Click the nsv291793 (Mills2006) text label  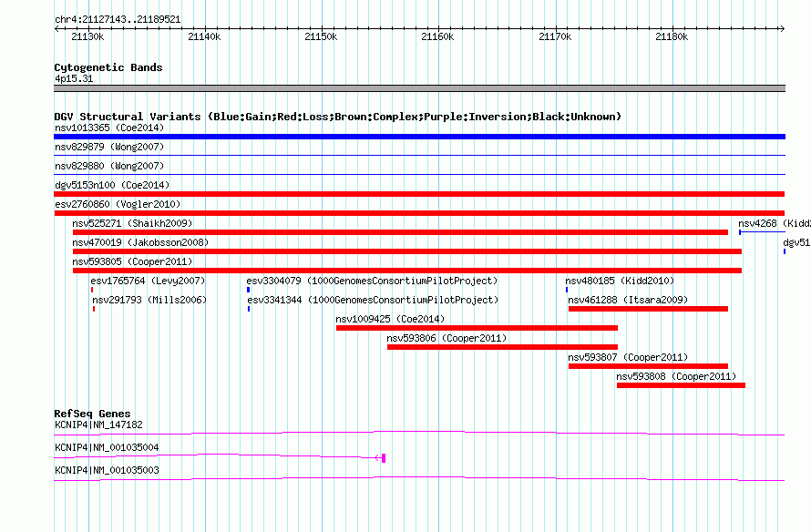pos(149,300)
